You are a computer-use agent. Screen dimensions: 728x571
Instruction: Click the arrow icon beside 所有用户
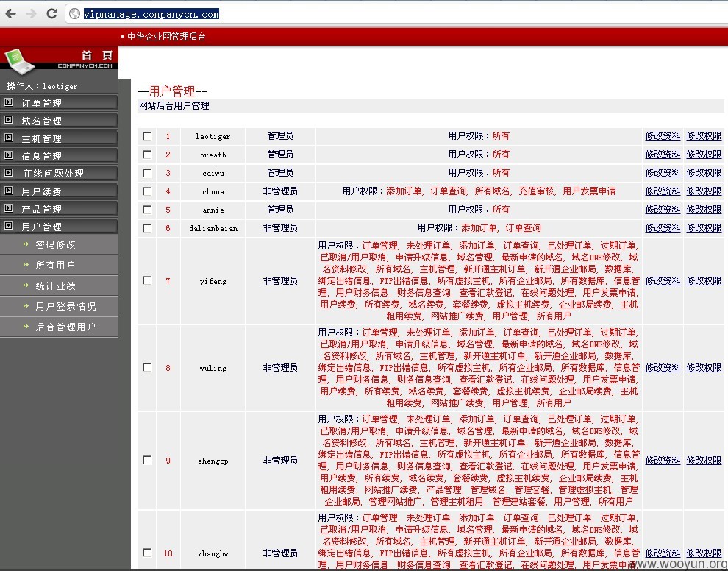tap(26, 265)
